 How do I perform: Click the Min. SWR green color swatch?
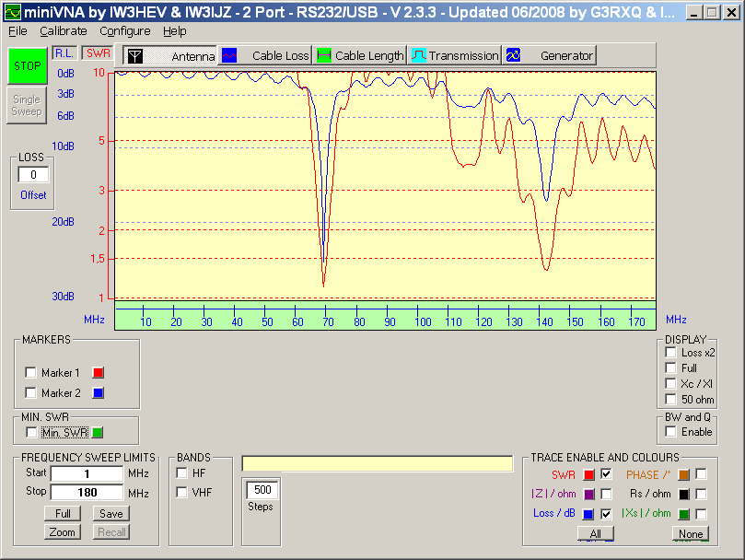(x=98, y=433)
